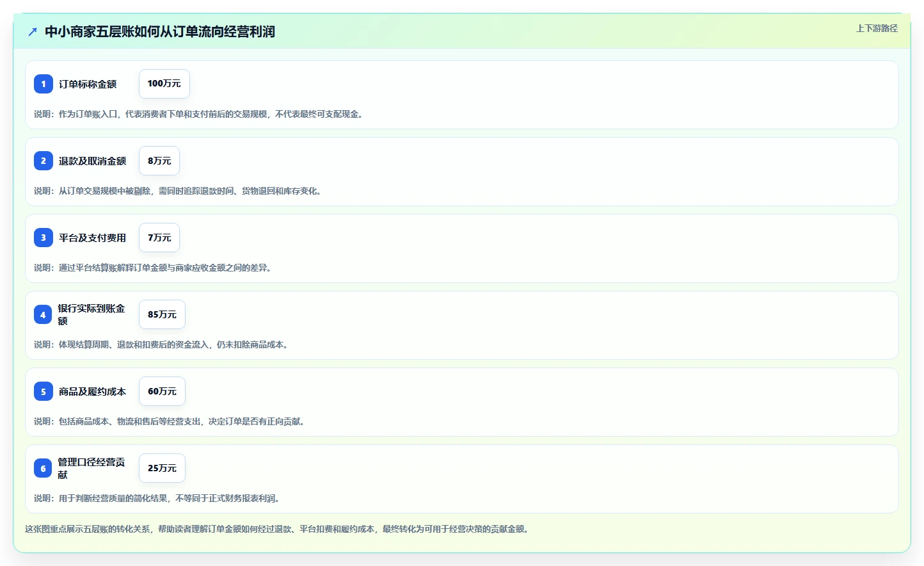Image resolution: width=924 pixels, height=566 pixels.
Task: Click the 25万元 value chip
Action: (x=162, y=468)
